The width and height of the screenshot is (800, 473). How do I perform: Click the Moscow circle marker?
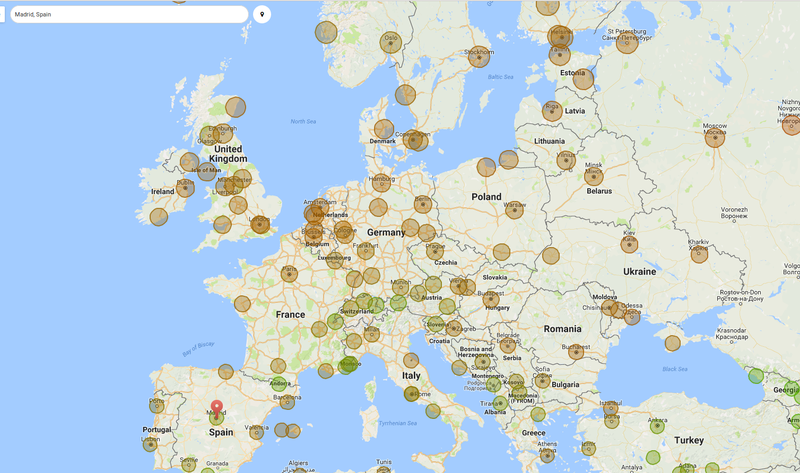714,137
